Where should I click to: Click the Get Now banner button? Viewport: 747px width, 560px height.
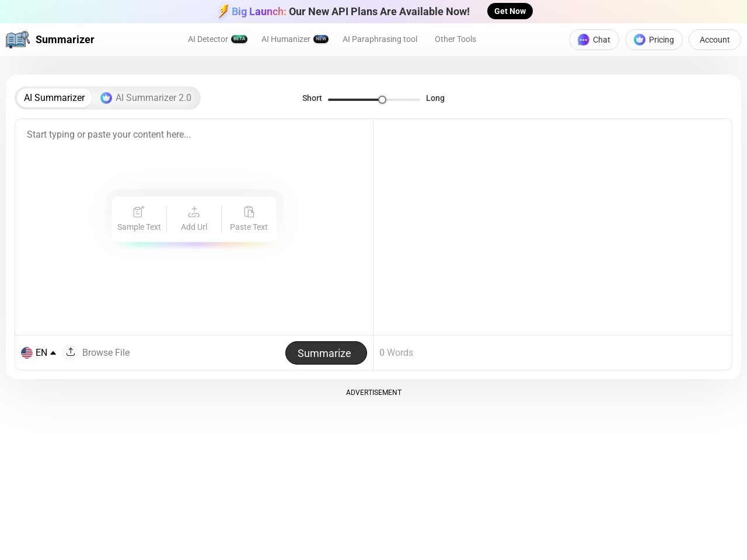(509, 11)
